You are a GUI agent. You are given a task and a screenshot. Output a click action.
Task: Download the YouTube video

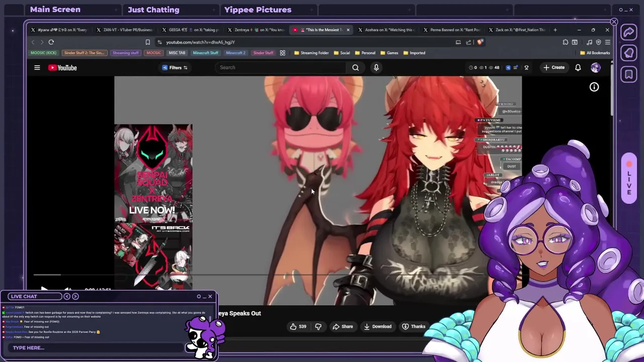[377, 326]
